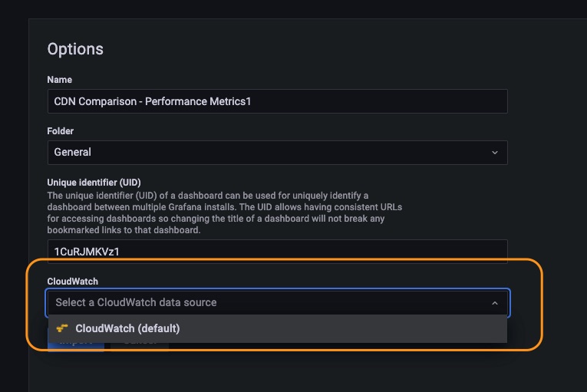The height and width of the screenshot is (392, 587).
Task: Click the CloudWatch logo icon in dropdown list
Action: (x=62, y=328)
